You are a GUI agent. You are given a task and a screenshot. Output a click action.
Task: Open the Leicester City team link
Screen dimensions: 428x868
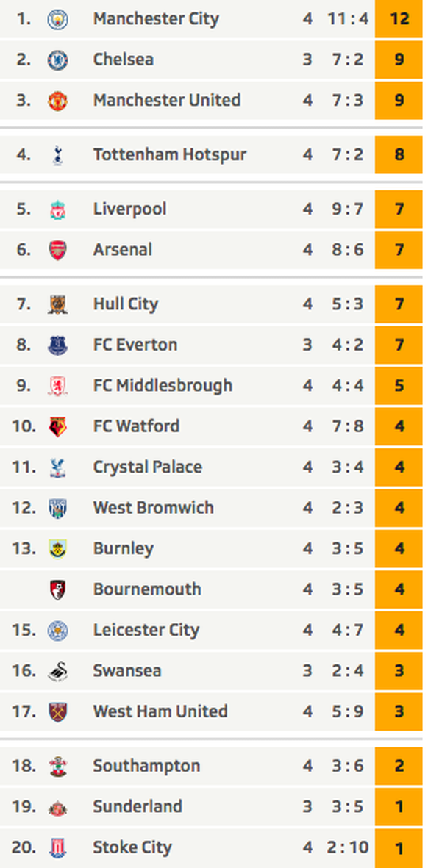click(x=146, y=630)
